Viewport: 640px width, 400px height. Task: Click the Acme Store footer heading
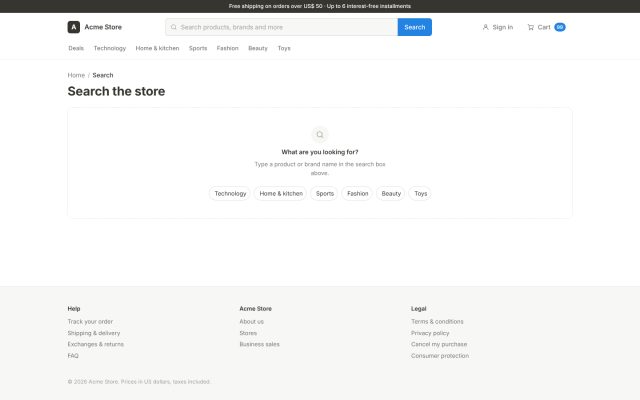[256, 309]
